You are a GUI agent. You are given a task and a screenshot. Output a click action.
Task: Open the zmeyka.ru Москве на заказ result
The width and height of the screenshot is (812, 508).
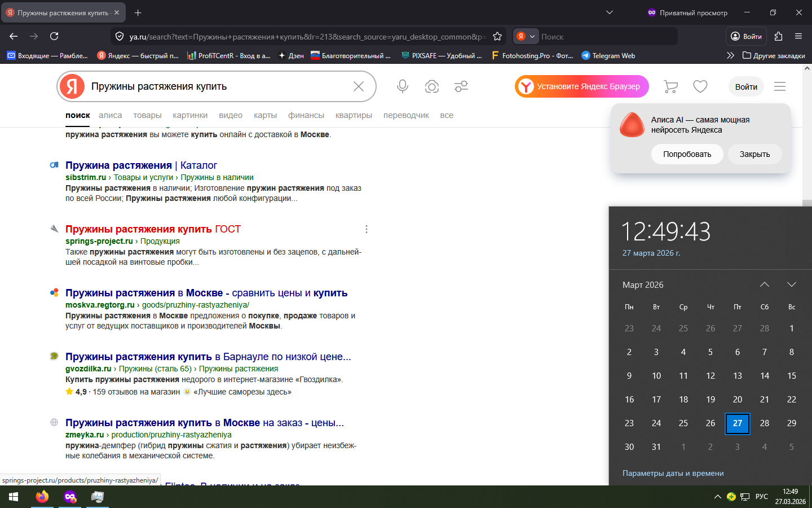pos(205,423)
